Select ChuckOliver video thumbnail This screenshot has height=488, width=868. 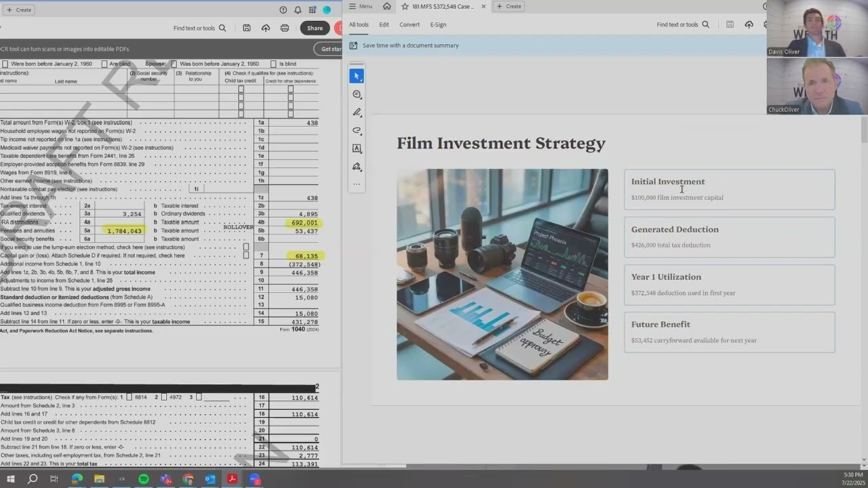(x=817, y=86)
